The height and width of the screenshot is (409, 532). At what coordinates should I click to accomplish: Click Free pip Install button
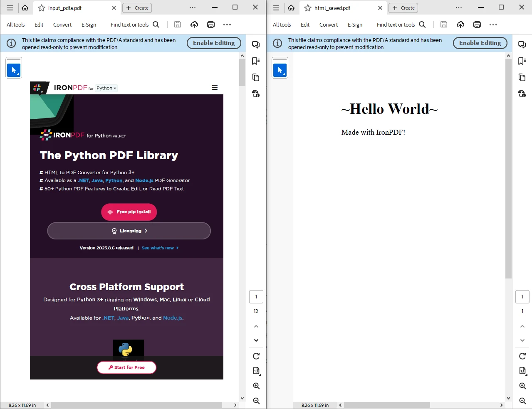click(x=129, y=212)
